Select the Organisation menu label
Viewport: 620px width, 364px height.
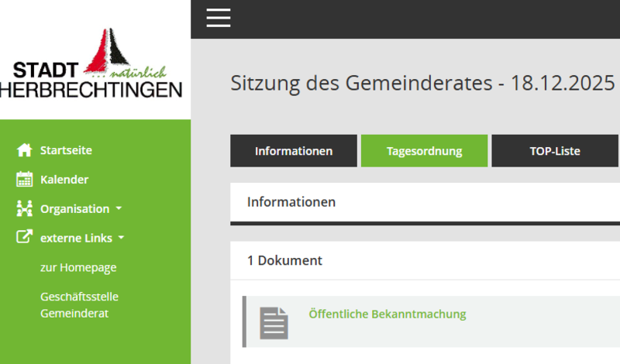click(x=74, y=209)
